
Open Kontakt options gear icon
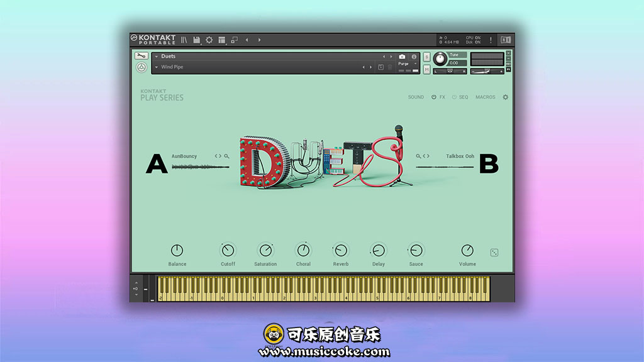[x=209, y=40]
